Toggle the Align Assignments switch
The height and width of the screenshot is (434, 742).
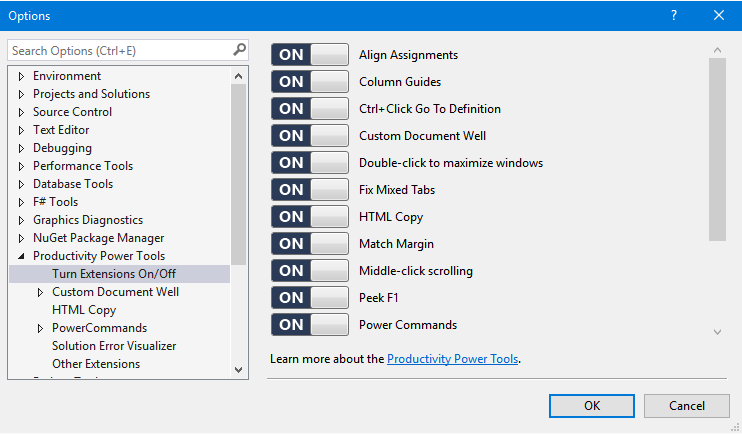pos(310,54)
